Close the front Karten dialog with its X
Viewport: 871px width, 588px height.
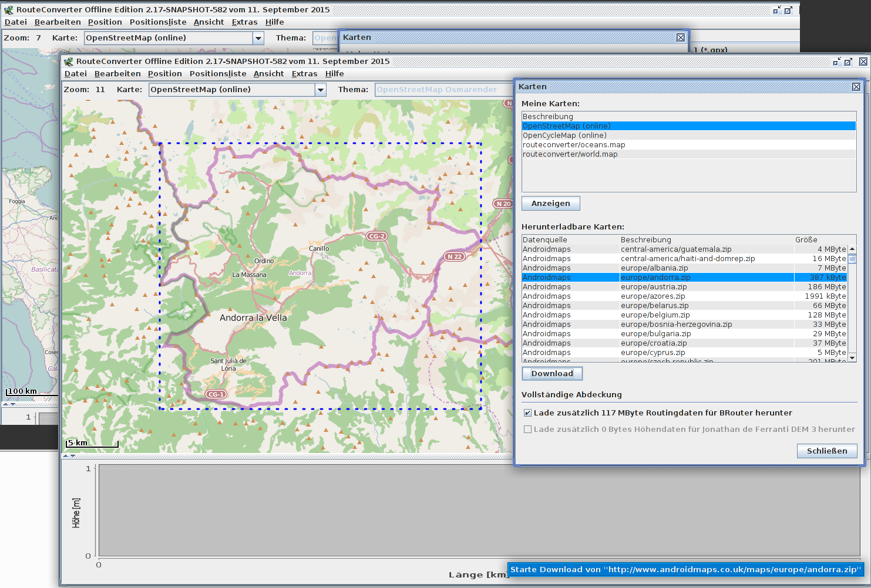pos(856,87)
